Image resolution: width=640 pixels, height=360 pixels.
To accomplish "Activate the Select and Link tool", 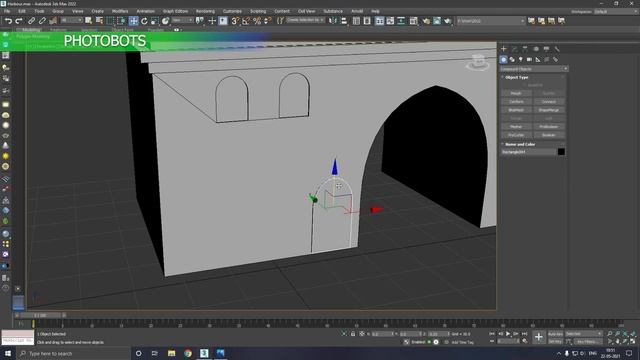I will (x=31, y=21).
